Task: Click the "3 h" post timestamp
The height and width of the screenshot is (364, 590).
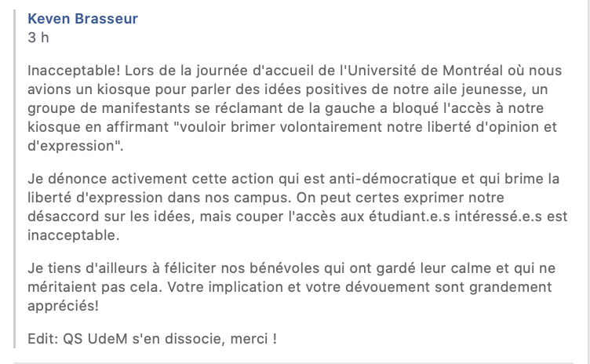Action: point(38,38)
